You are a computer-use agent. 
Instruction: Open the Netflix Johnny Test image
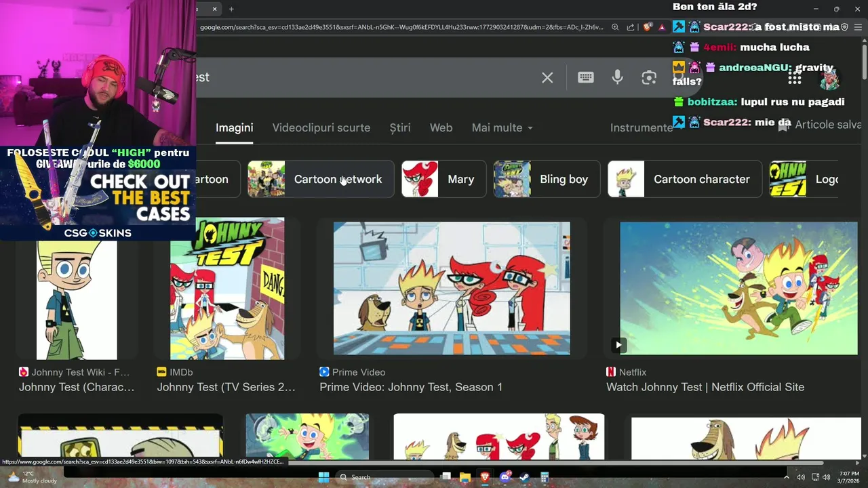tap(738, 288)
